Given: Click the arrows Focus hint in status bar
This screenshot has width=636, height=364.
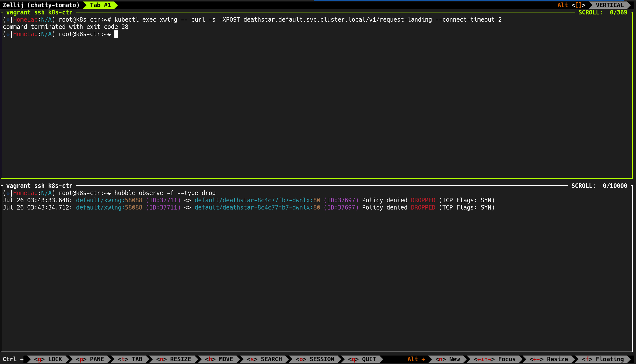Looking at the screenshot, I should pos(494,359).
